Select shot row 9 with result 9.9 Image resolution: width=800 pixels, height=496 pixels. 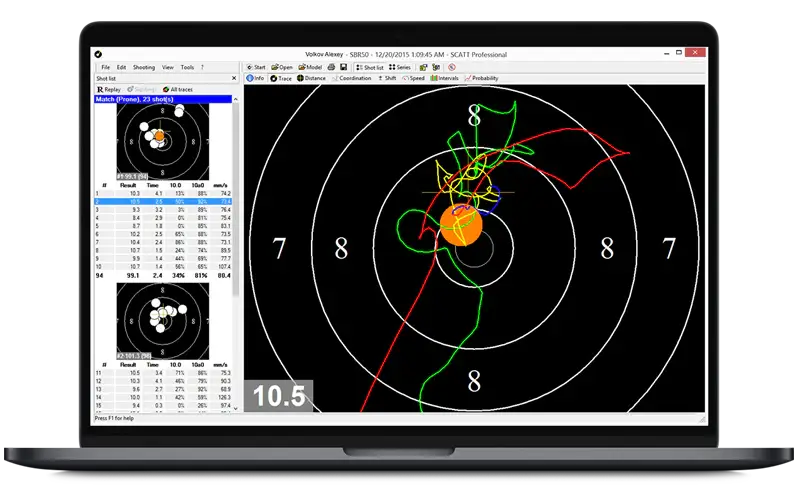(163, 259)
